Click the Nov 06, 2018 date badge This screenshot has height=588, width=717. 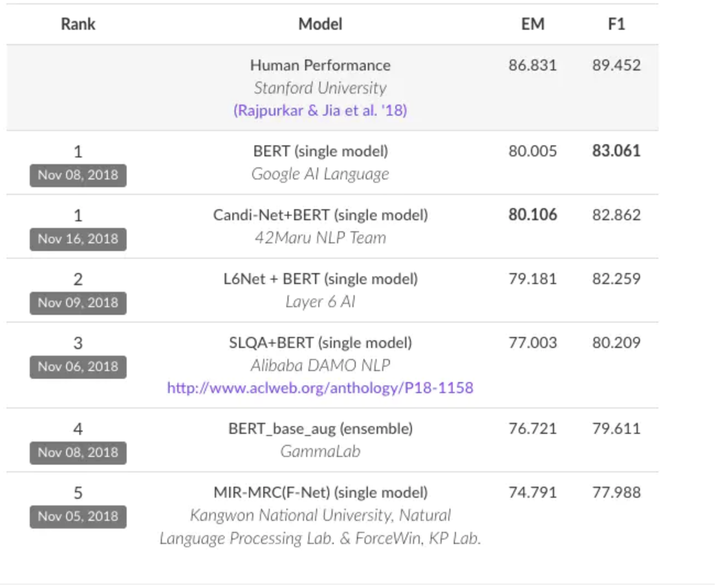78,367
